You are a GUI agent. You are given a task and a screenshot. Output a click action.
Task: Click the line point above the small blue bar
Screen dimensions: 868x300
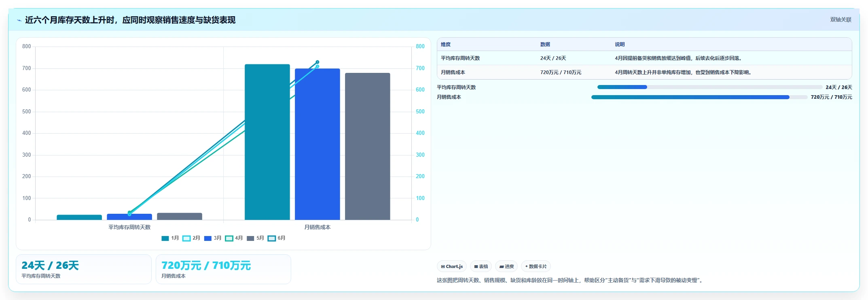[129, 213]
